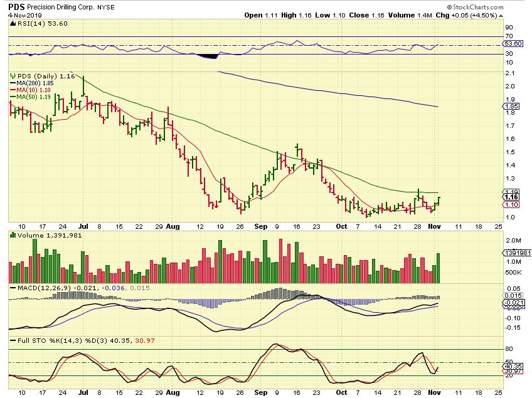This screenshot has height=398, width=532.
Task: Click the Full STO legend line marker
Action: 13,341
